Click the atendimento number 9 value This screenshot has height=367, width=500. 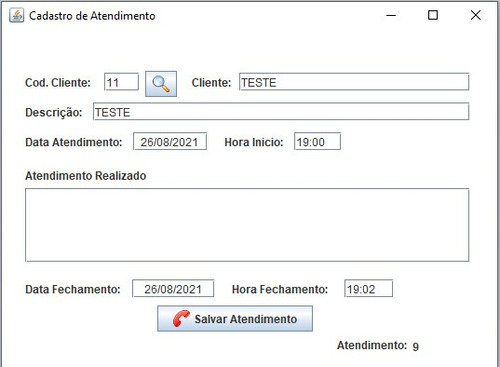pos(415,346)
